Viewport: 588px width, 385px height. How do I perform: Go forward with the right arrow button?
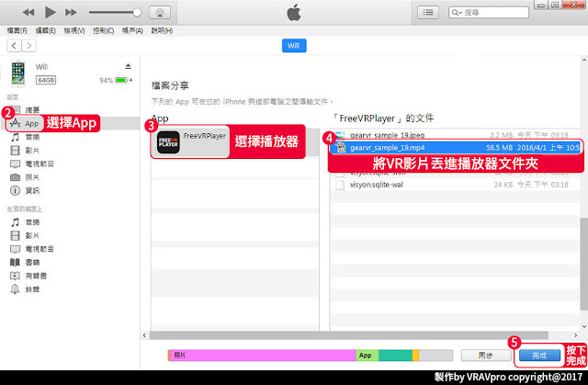click(x=28, y=46)
